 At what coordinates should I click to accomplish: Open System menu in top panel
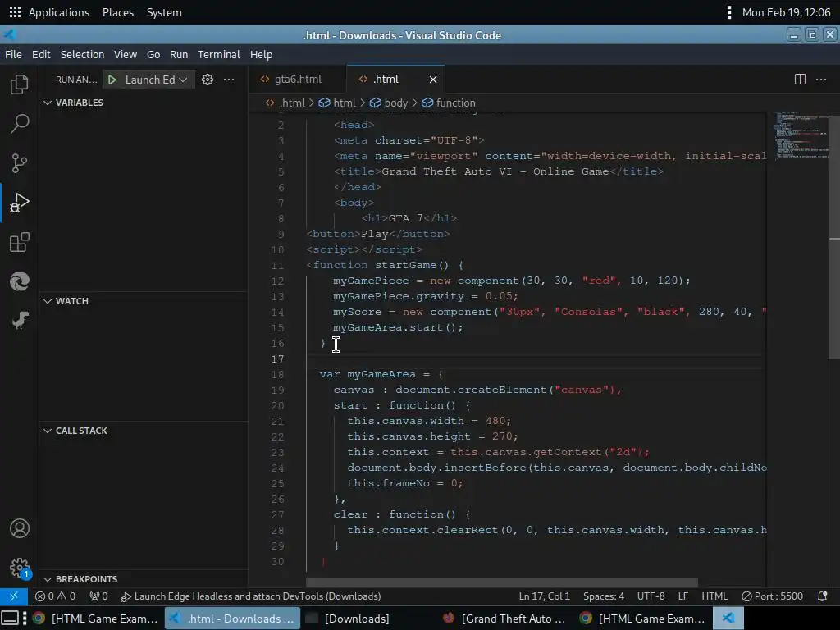164,12
